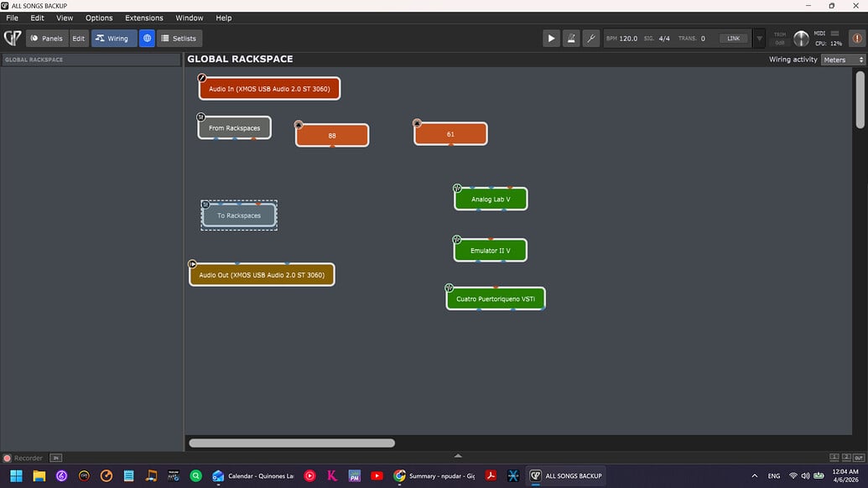Start playback with the play button
Image resolution: width=868 pixels, height=488 pixels.
pyautogui.click(x=551, y=38)
